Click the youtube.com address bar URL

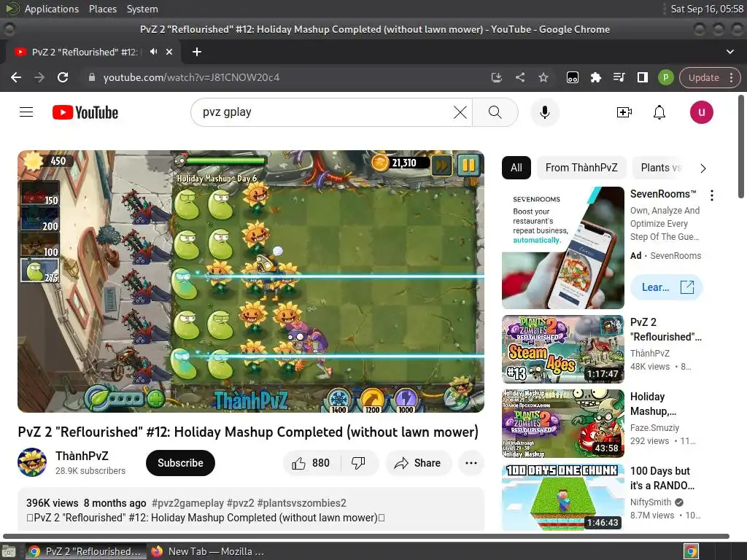(x=192, y=77)
